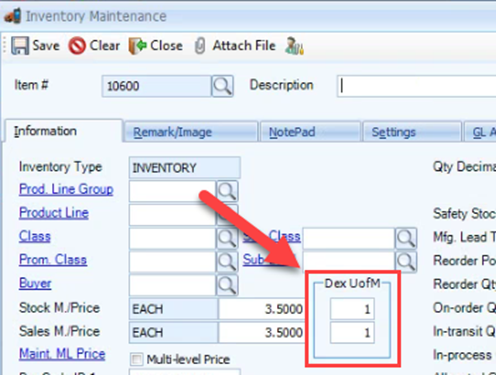
Task: Click the Stock M. unit field showing EACH
Action: click(x=173, y=309)
